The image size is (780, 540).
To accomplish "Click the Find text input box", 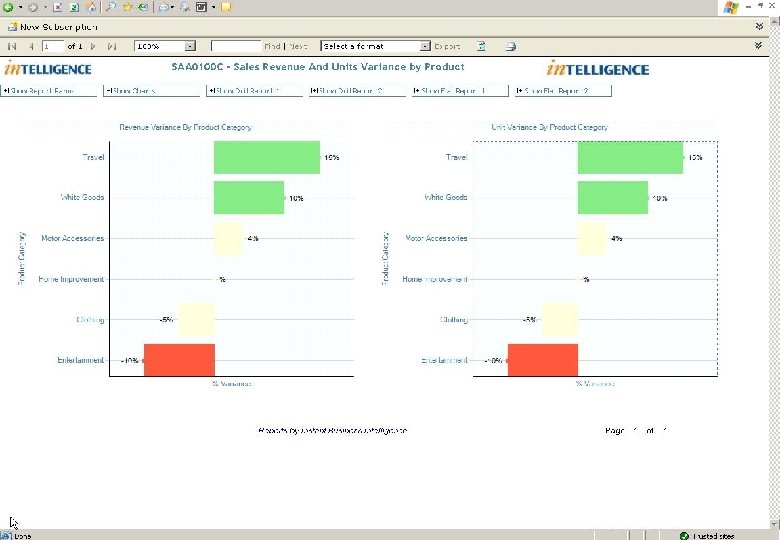I will (x=236, y=46).
